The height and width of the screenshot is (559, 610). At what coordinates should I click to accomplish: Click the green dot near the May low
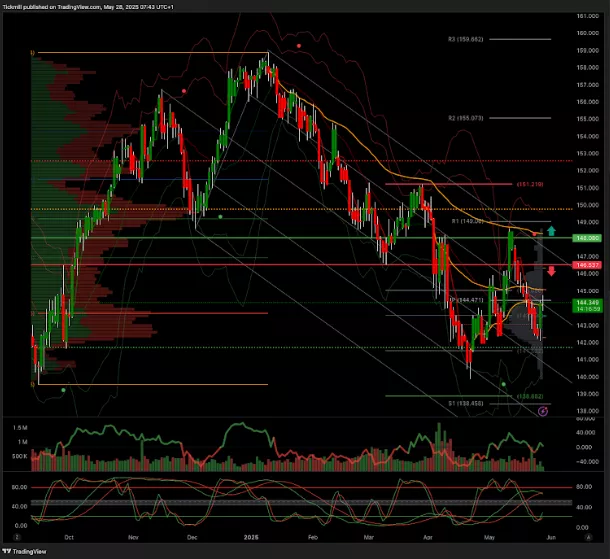tap(504, 384)
